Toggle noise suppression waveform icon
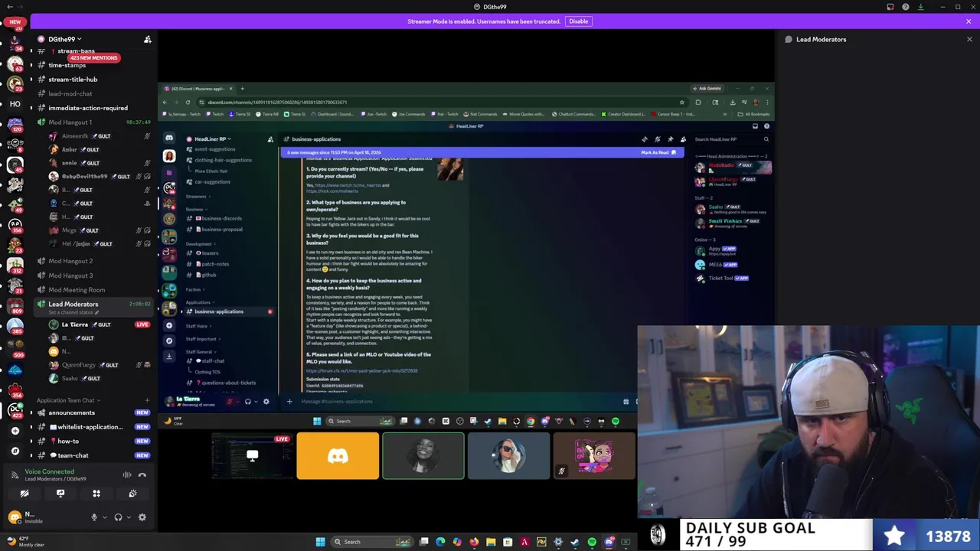 127,475
